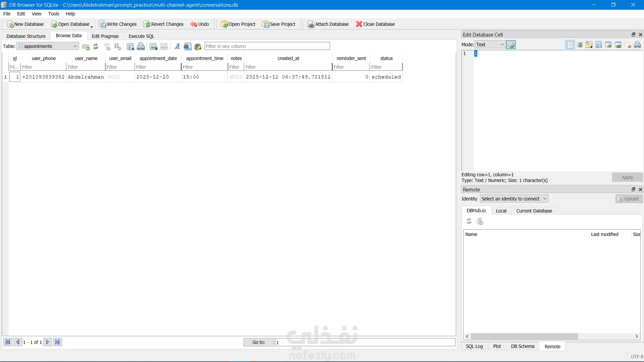
Task: Open the Mode dropdown set to Text
Action: 490,45
